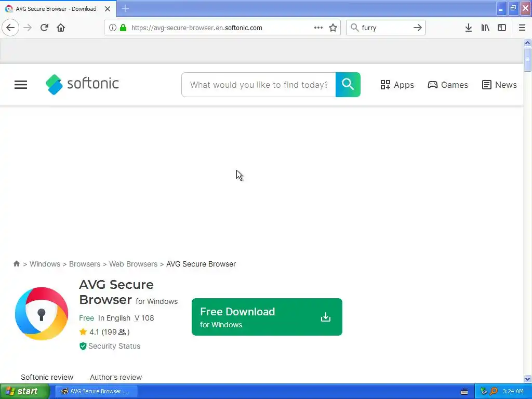
Task: Click the 'In English' language text
Action: 114,318
